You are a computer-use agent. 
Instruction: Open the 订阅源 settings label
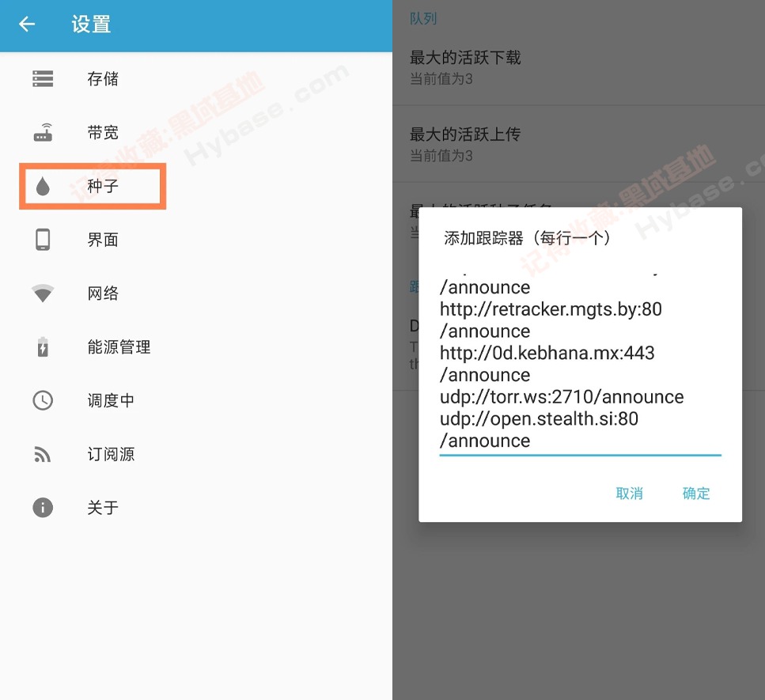[x=111, y=455]
